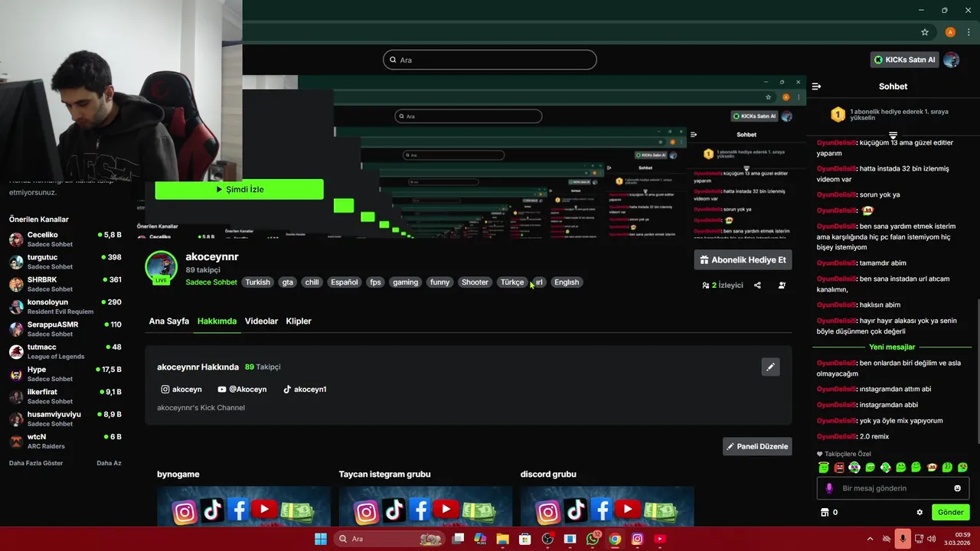Viewport: 980px width, 551px height.
Task: Select the Hakkımda tab
Action: click(x=217, y=321)
